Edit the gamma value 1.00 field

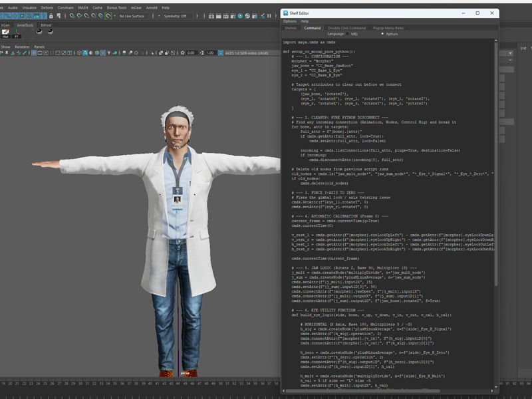[210, 53]
